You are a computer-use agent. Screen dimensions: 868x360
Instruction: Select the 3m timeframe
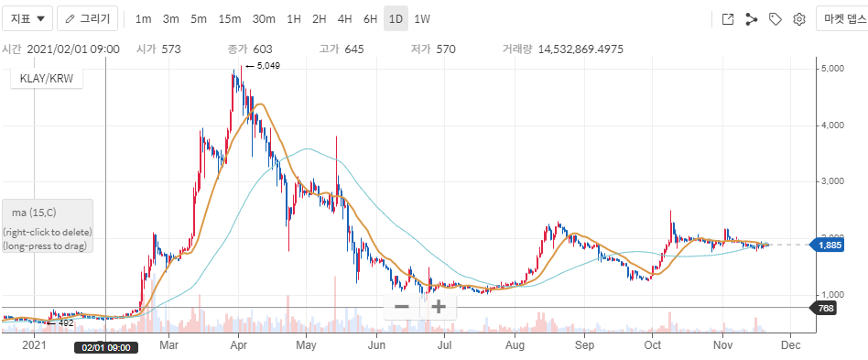170,19
